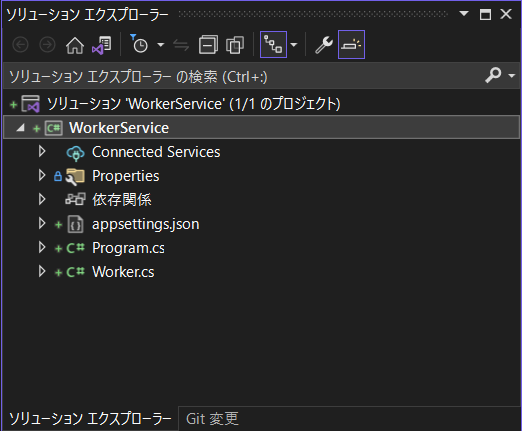The image size is (522, 431).
Task: Click the 依存関係 dependencies icon
Action: [75, 199]
